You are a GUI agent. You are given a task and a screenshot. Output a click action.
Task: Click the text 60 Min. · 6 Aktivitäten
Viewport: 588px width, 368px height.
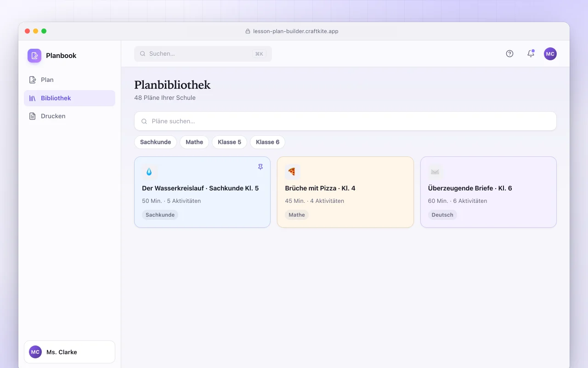(458, 201)
